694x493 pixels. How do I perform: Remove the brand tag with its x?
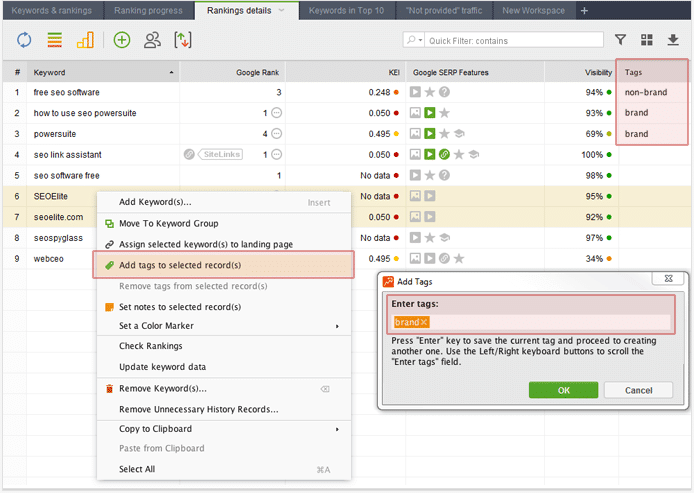click(x=424, y=322)
